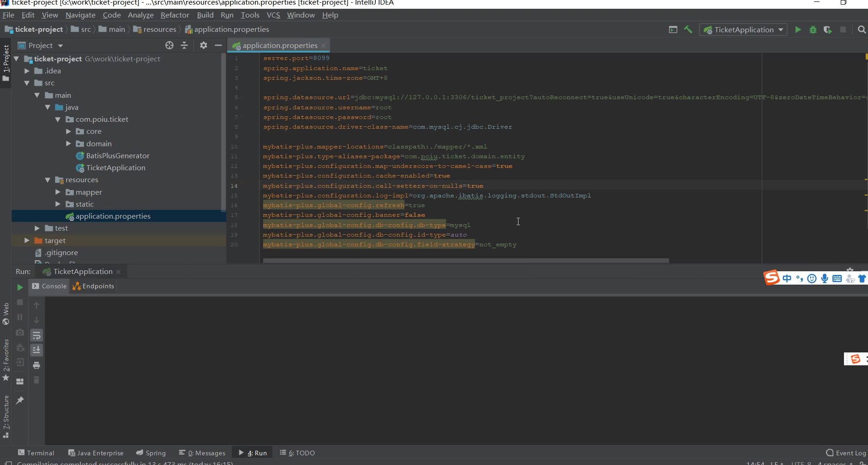
Task: Open Search Everywhere magnifier icon
Action: point(862,30)
